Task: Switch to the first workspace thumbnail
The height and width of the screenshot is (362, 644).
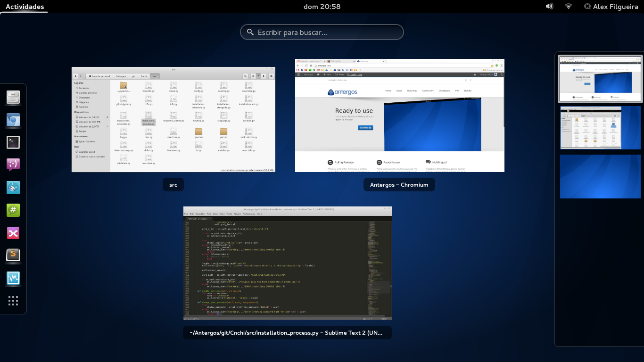Action: point(600,79)
